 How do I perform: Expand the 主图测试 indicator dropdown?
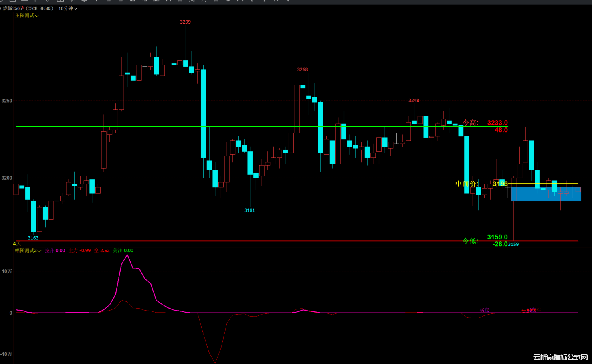point(27,16)
